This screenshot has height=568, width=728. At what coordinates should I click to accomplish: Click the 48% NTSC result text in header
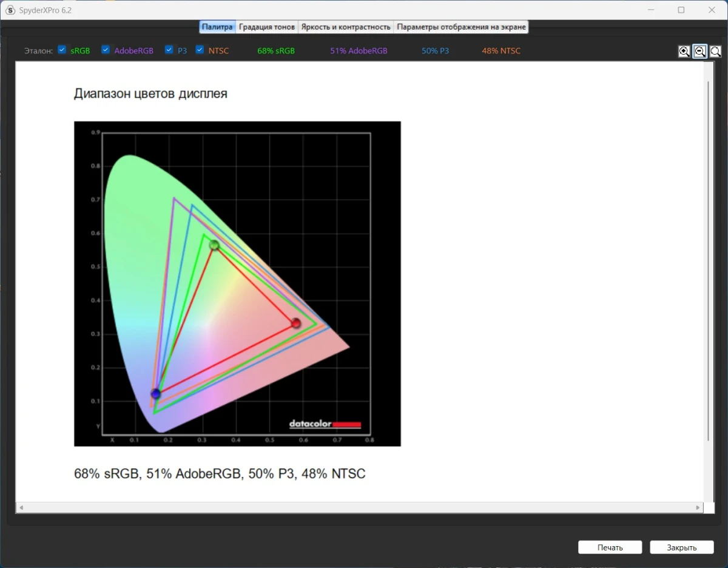pos(501,51)
